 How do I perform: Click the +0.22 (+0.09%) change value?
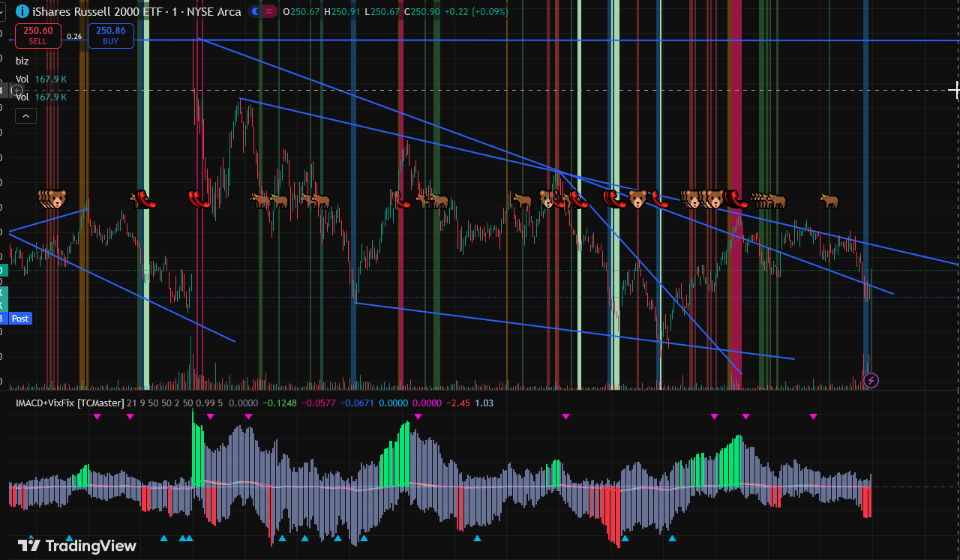click(x=475, y=12)
